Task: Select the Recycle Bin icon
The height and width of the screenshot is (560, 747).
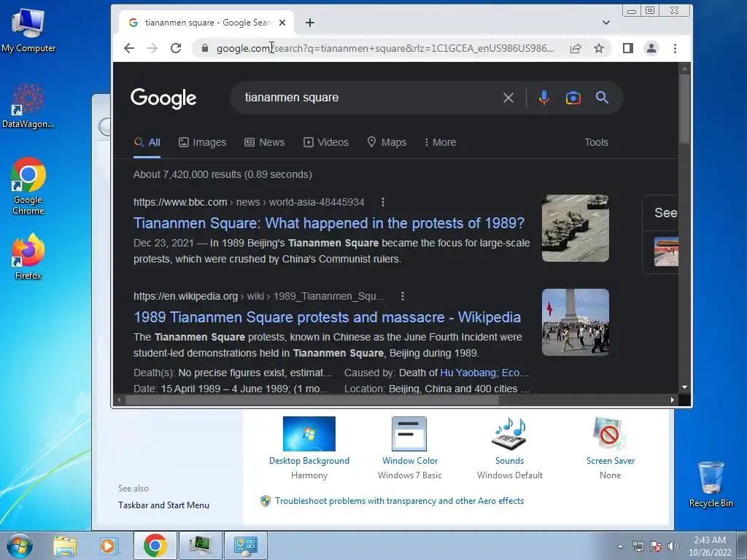Action: (711, 485)
